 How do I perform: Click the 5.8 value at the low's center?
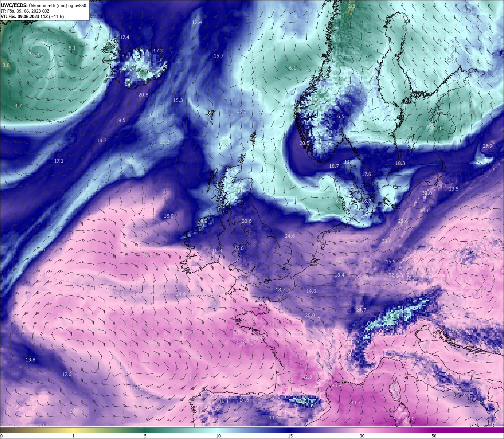coord(35,55)
